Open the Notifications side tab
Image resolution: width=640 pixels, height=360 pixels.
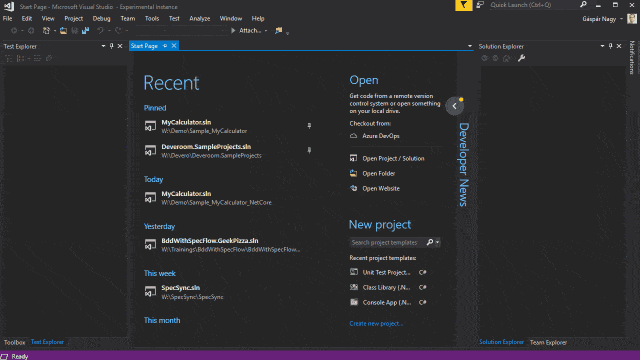pyautogui.click(x=632, y=58)
